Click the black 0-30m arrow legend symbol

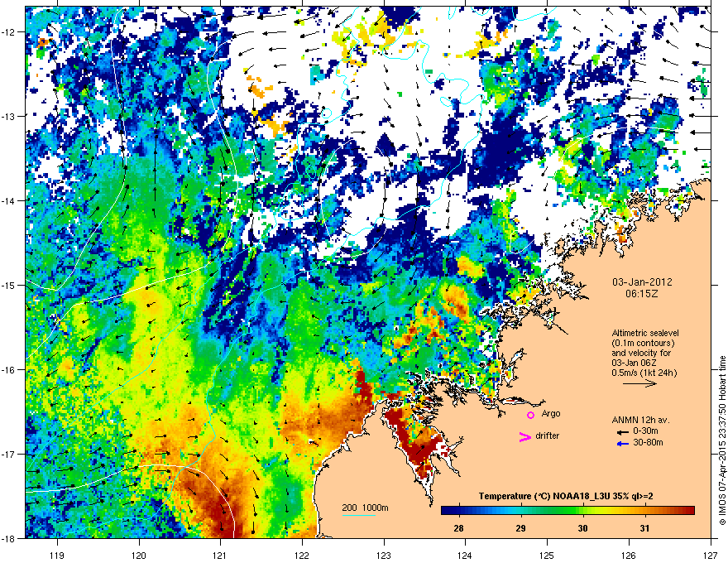(622, 432)
